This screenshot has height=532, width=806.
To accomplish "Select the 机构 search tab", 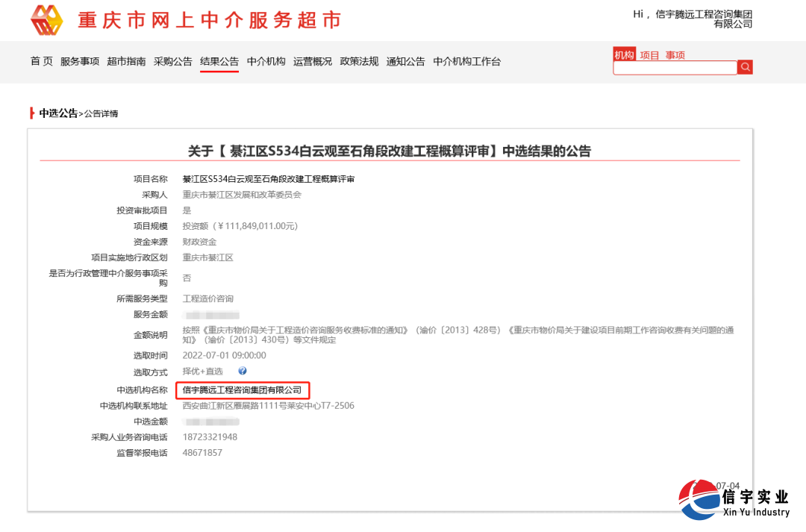I will pos(624,54).
